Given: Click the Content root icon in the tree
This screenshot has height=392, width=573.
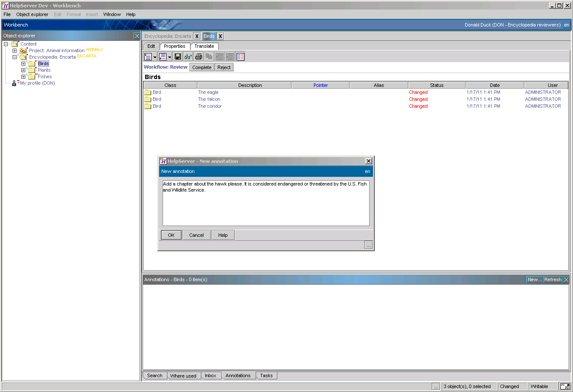Looking at the screenshot, I should coord(15,44).
